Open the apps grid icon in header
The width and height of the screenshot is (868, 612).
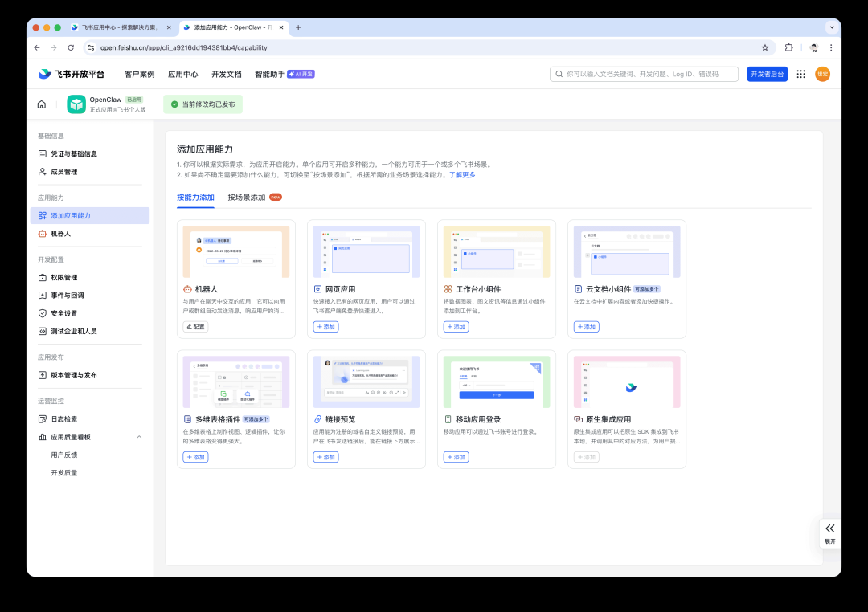(800, 74)
